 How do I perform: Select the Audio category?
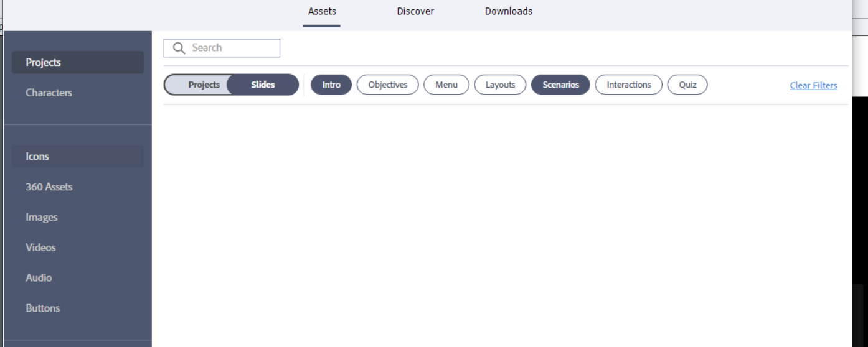coord(39,278)
